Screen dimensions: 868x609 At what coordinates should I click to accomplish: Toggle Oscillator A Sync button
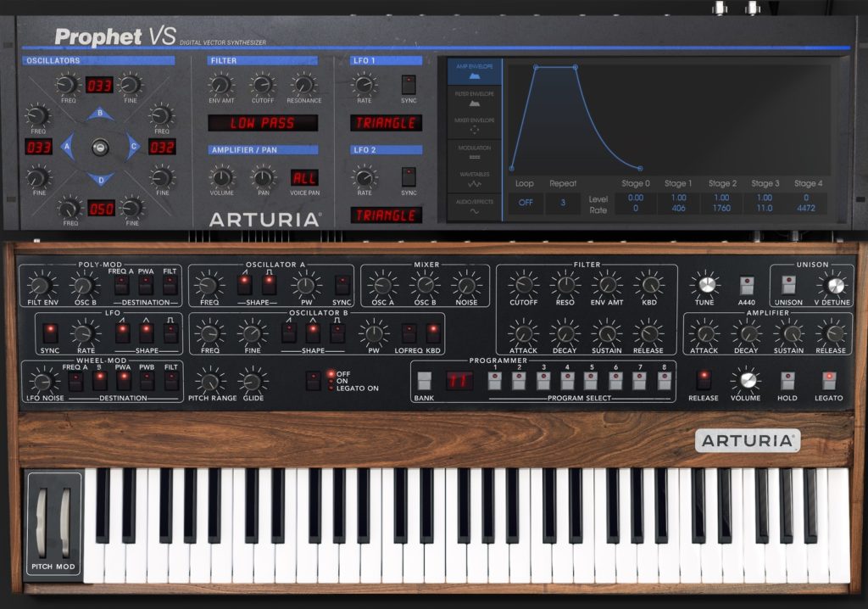pyautogui.click(x=342, y=284)
